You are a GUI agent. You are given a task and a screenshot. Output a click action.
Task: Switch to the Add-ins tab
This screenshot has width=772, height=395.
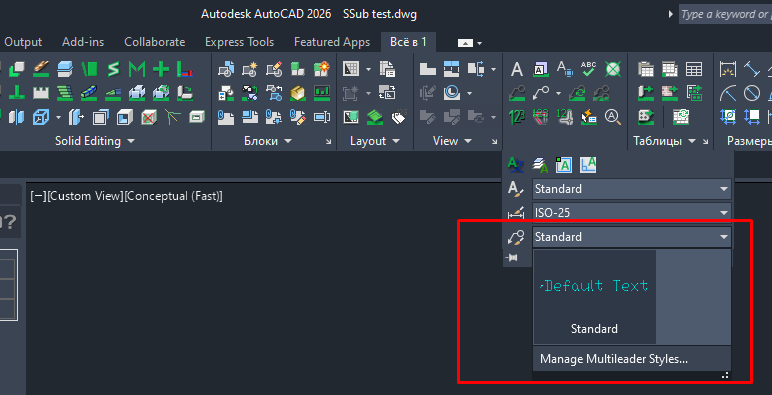pos(83,42)
